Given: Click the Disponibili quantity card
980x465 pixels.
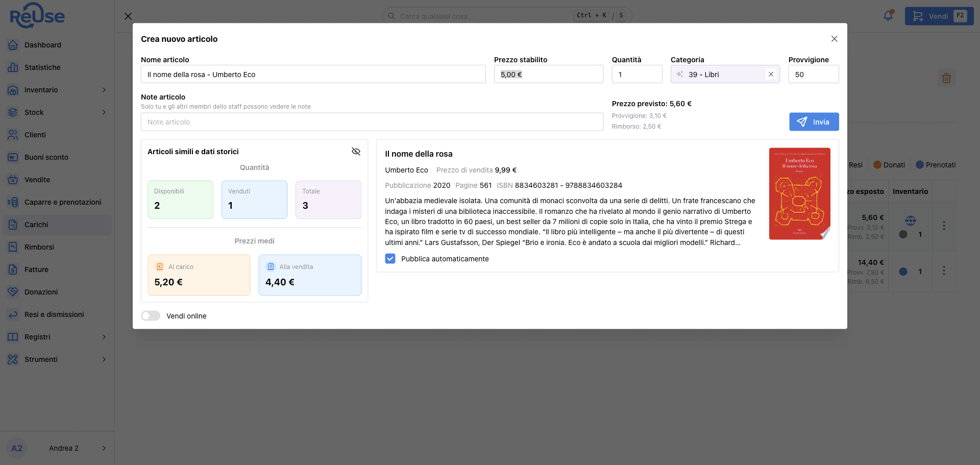Looking at the screenshot, I should click(x=181, y=200).
